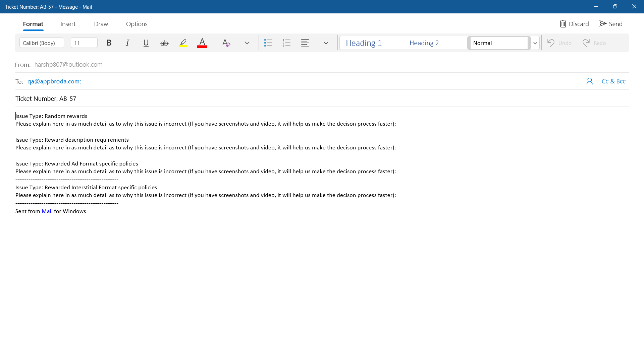Click the font size field
The image size is (644, 338).
pyautogui.click(x=84, y=43)
